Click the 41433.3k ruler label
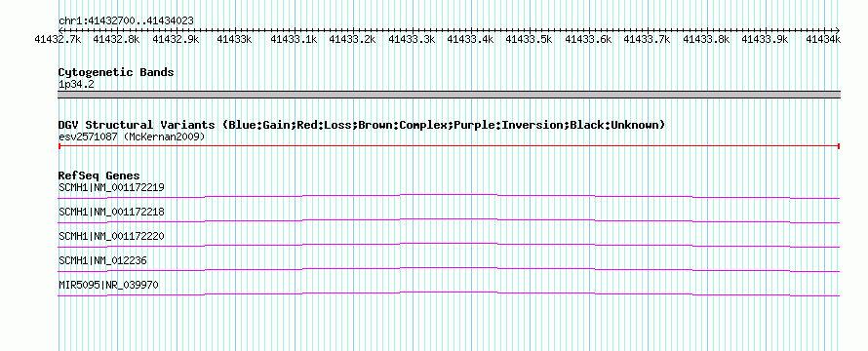Image resolution: width=868 pixels, height=351 pixels. click(x=412, y=39)
